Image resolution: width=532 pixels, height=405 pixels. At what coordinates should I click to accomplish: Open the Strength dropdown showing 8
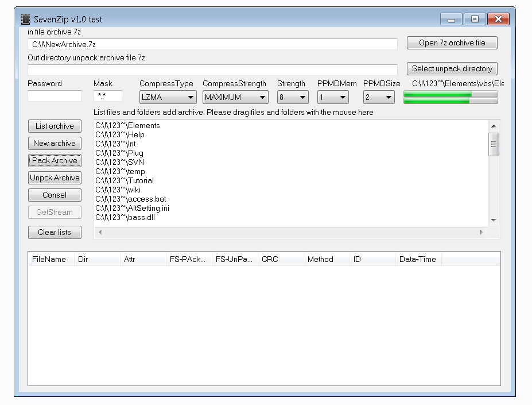click(x=293, y=97)
